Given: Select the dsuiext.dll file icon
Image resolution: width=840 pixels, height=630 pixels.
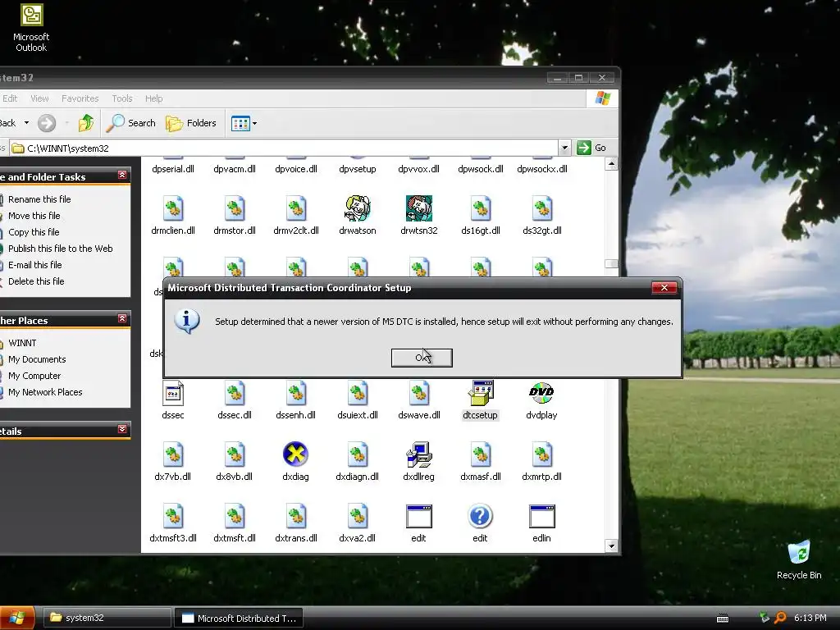Looking at the screenshot, I should click(358, 393).
